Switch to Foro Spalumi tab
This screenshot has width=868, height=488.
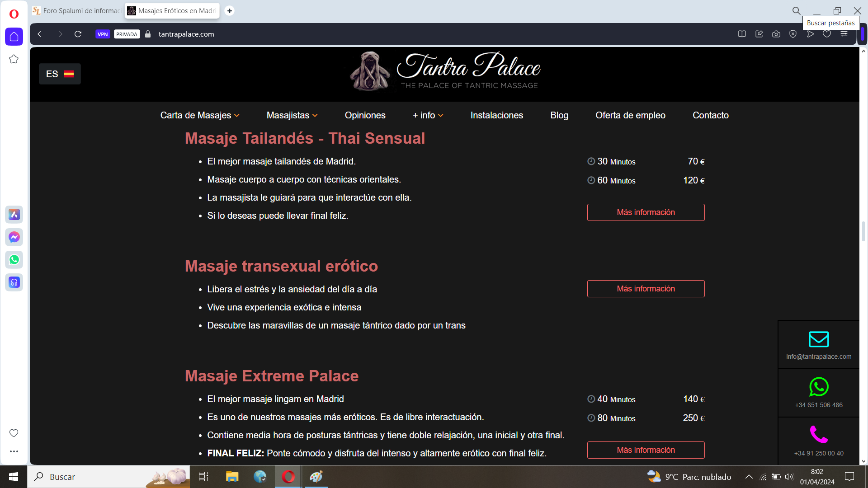[77, 10]
